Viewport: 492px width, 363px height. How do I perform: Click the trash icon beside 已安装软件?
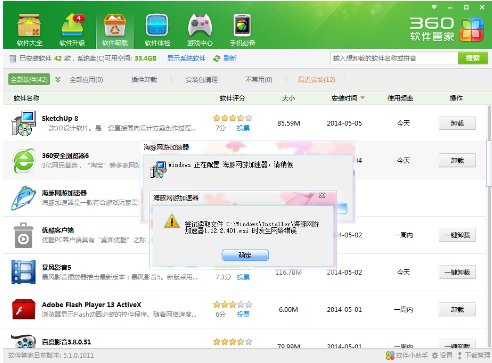13,59
